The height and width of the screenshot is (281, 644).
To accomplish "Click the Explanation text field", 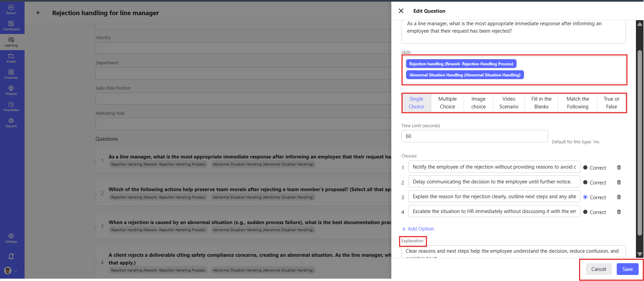I will tap(513, 252).
